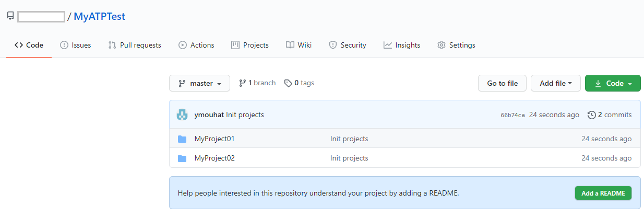Click the repository book icon beside owner
This screenshot has width=644, height=217.
tap(10, 16)
